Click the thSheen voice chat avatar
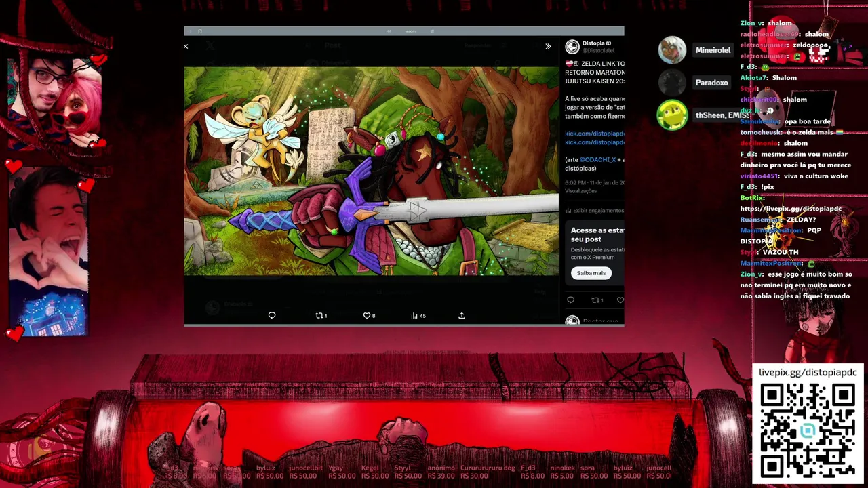Viewport: 868px width, 488px height. [672, 115]
